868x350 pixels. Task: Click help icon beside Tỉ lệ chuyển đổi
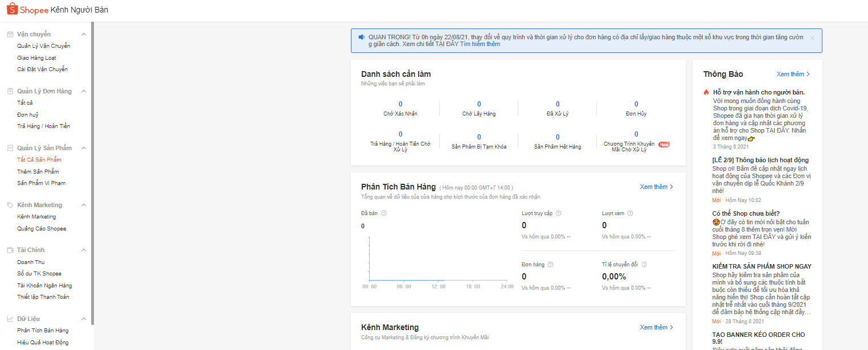pyautogui.click(x=644, y=265)
